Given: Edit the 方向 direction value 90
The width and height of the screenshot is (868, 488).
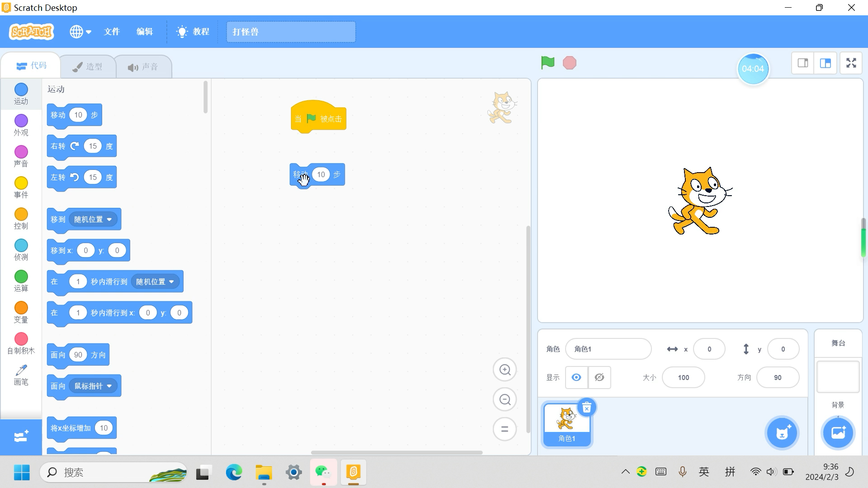Looking at the screenshot, I should coord(778,377).
